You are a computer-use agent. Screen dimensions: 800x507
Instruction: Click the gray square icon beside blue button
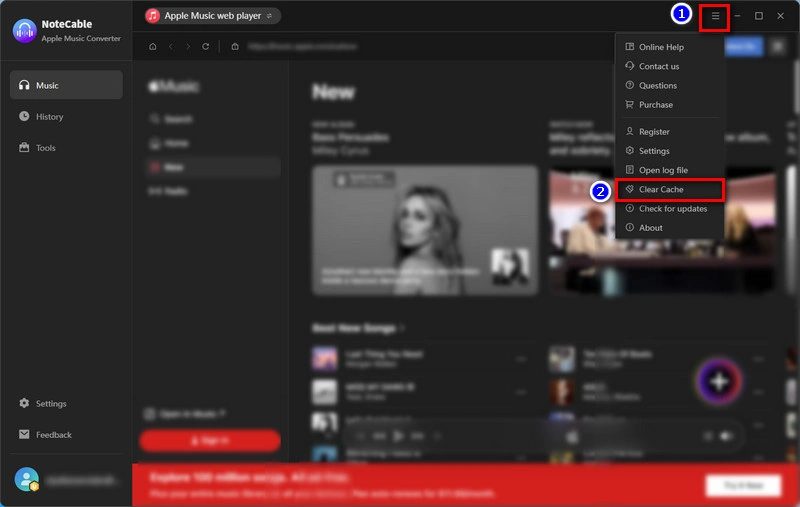pyautogui.click(x=778, y=47)
